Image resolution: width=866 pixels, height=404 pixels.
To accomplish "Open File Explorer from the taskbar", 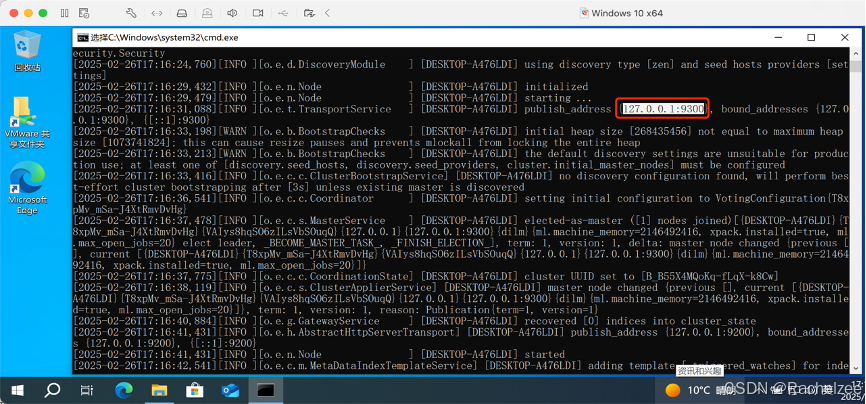I will [x=159, y=391].
